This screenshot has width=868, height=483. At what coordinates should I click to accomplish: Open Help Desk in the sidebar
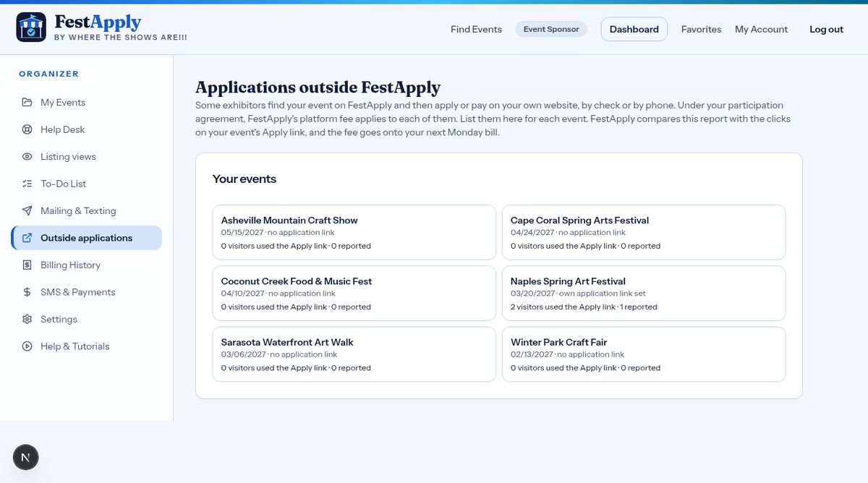pos(86,129)
